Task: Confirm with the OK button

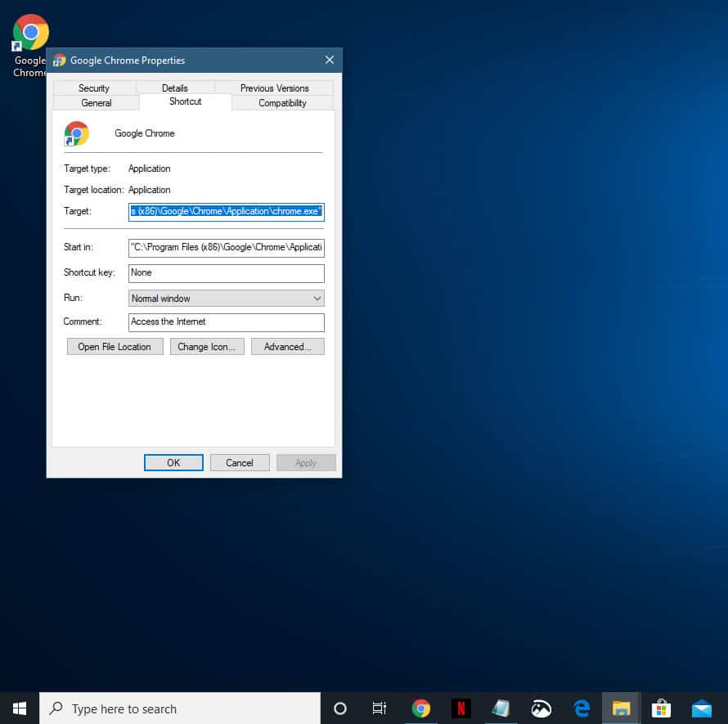Action: pos(173,462)
